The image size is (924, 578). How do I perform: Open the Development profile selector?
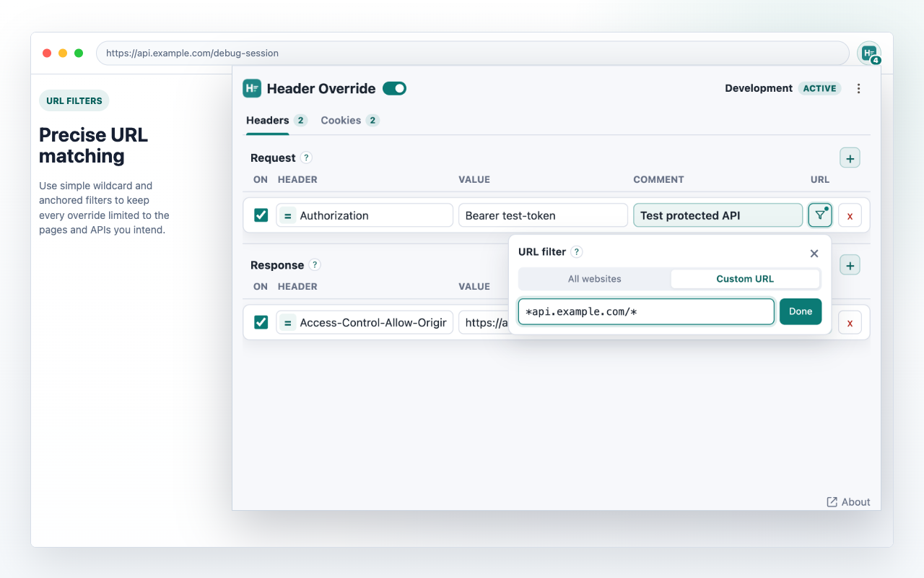click(759, 88)
